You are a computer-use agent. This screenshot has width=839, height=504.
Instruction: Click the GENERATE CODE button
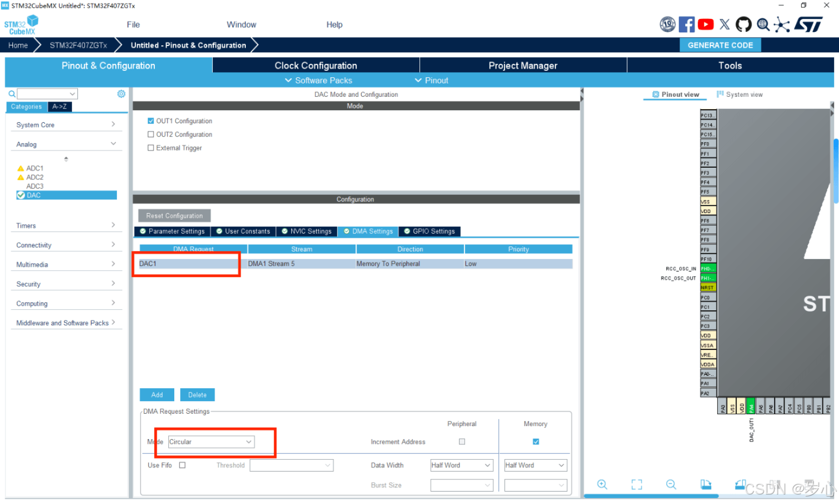tap(720, 45)
